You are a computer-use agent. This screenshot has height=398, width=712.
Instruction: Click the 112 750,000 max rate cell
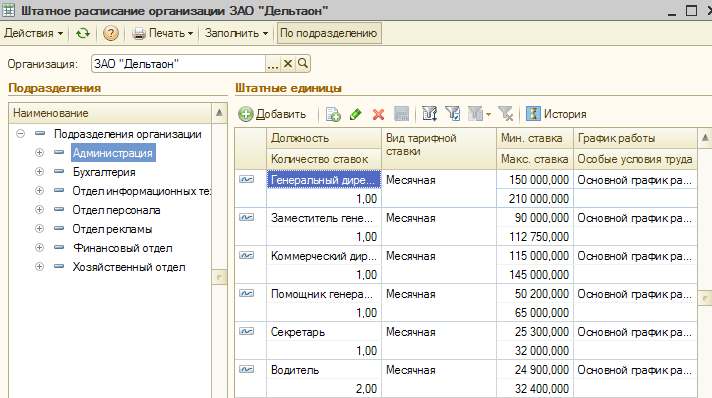tap(535, 237)
